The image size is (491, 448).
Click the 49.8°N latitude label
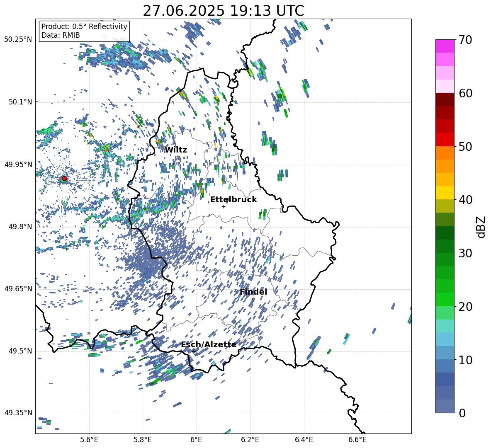20,227
